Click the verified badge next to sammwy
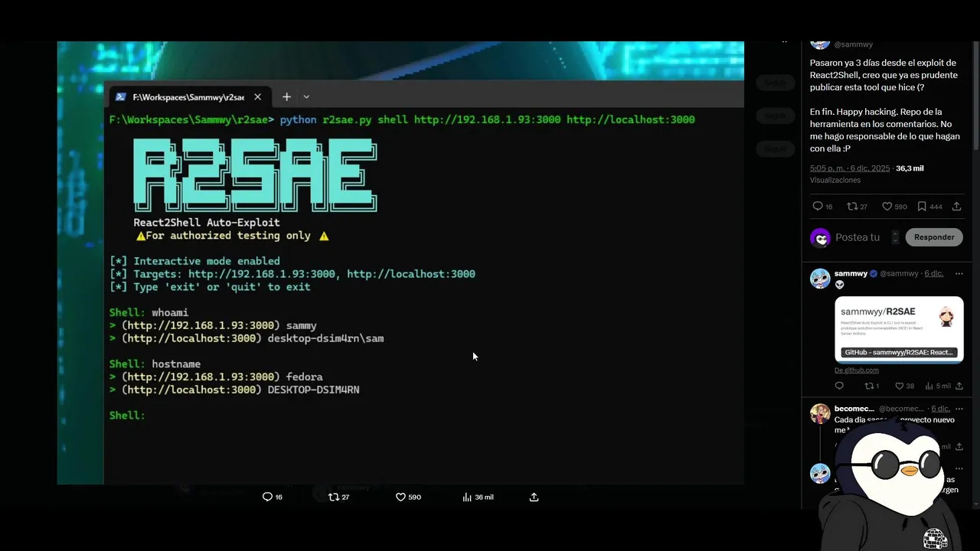The height and width of the screenshot is (551, 980). click(873, 273)
